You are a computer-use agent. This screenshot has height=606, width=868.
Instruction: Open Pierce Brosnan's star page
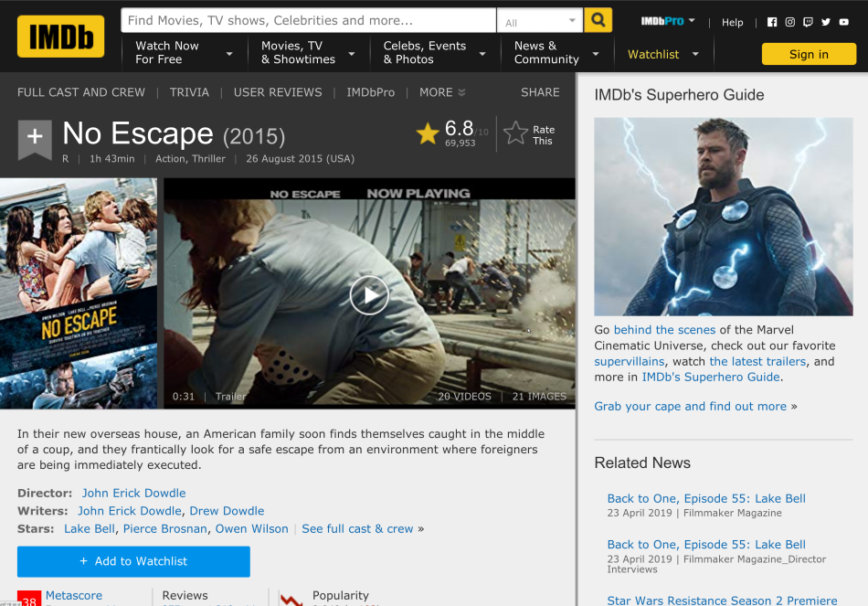click(x=165, y=529)
